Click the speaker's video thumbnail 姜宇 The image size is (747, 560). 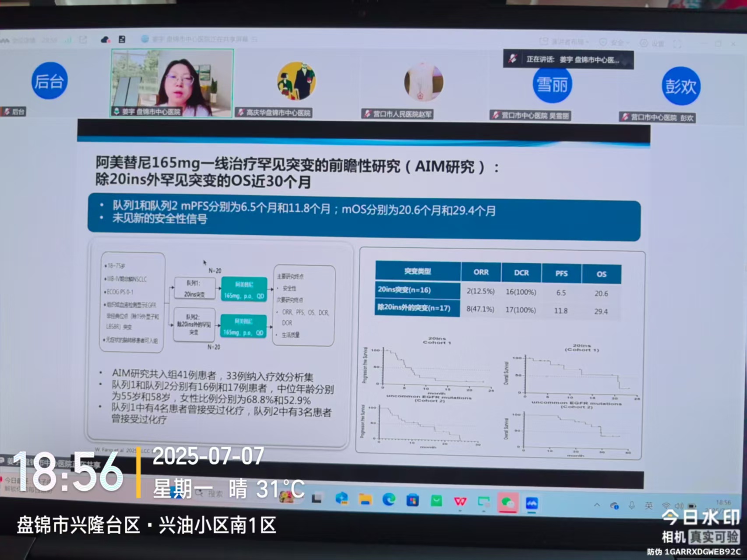[x=172, y=82]
